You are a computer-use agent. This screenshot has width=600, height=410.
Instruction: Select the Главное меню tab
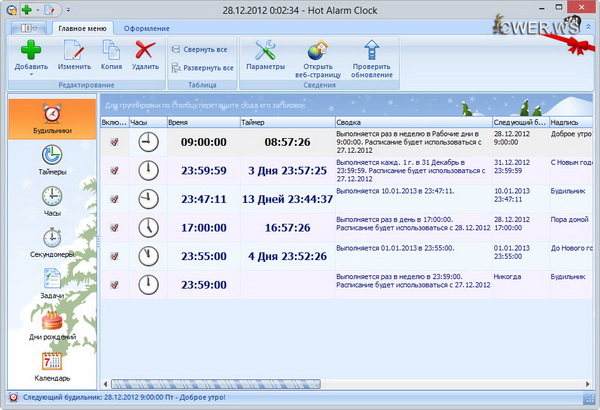pos(84,28)
